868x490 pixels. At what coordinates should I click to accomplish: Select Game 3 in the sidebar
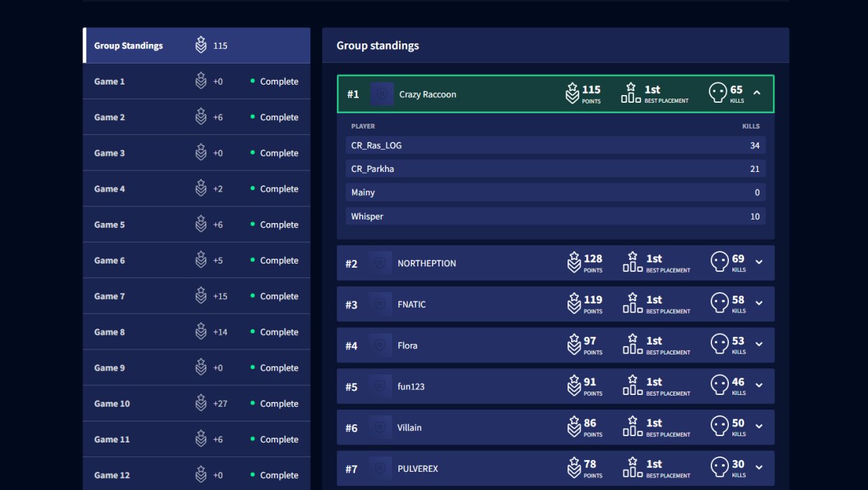(196, 153)
